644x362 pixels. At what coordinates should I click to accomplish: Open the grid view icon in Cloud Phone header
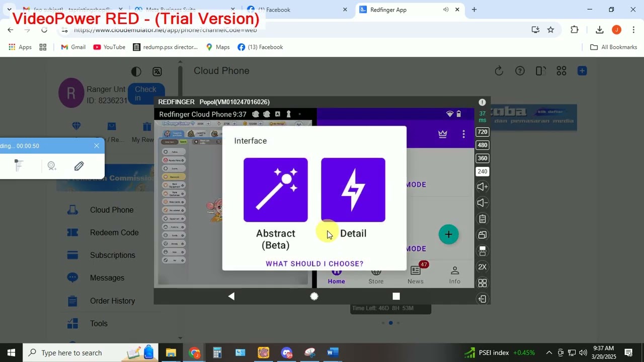pyautogui.click(x=561, y=71)
